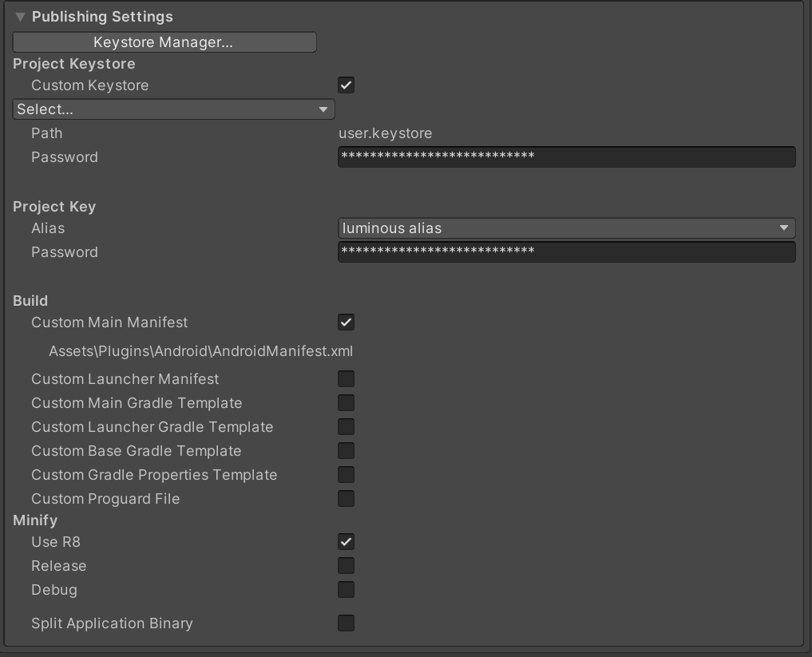Enable Minify for Release builds

346,566
